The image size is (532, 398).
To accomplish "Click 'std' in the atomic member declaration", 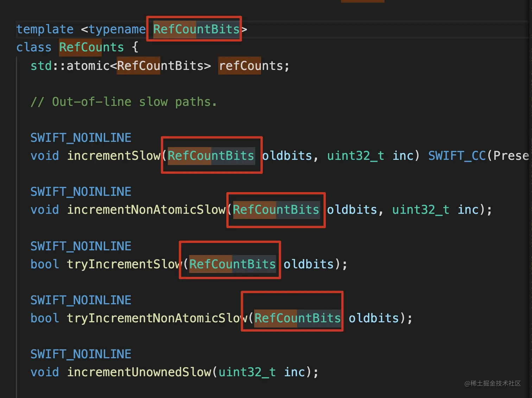I will [x=41, y=66].
